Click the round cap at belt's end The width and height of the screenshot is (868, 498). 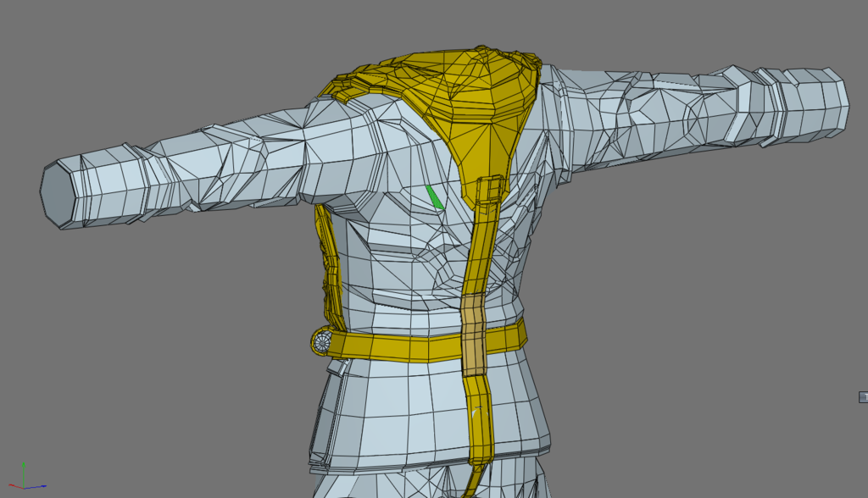[323, 341]
